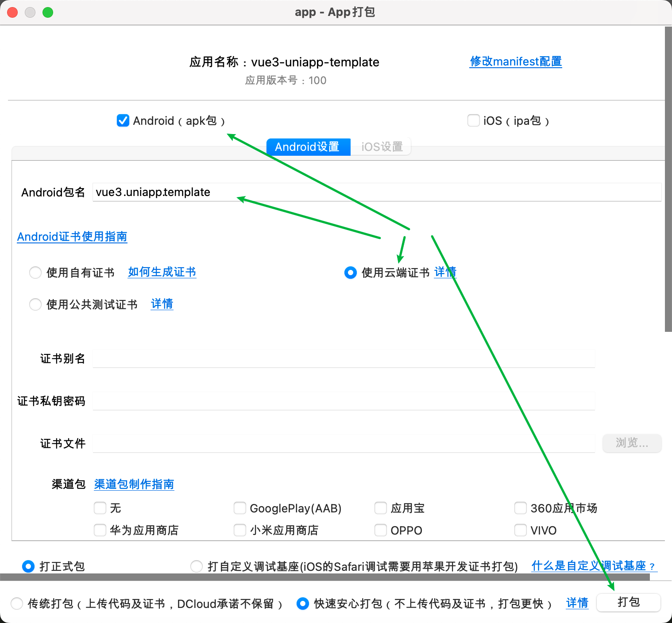Viewport: 672px width, 623px height.
Task: Open the 渠道包制作指南 link
Action: coord(134,485)
